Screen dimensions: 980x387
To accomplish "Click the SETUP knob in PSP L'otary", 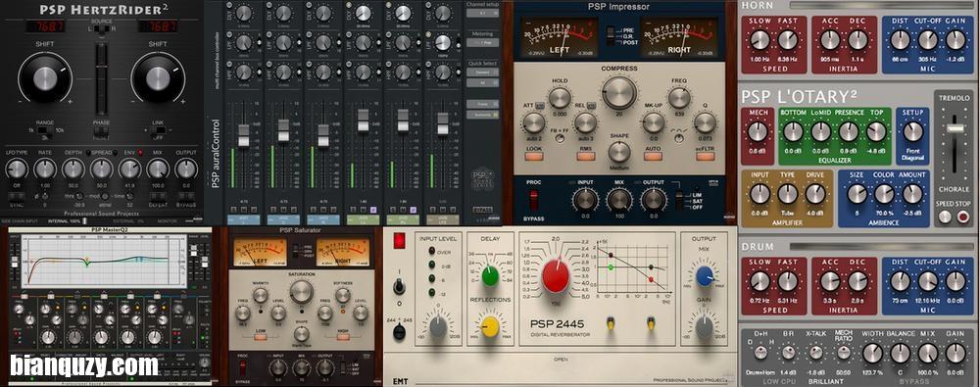I will coord(912,131).
